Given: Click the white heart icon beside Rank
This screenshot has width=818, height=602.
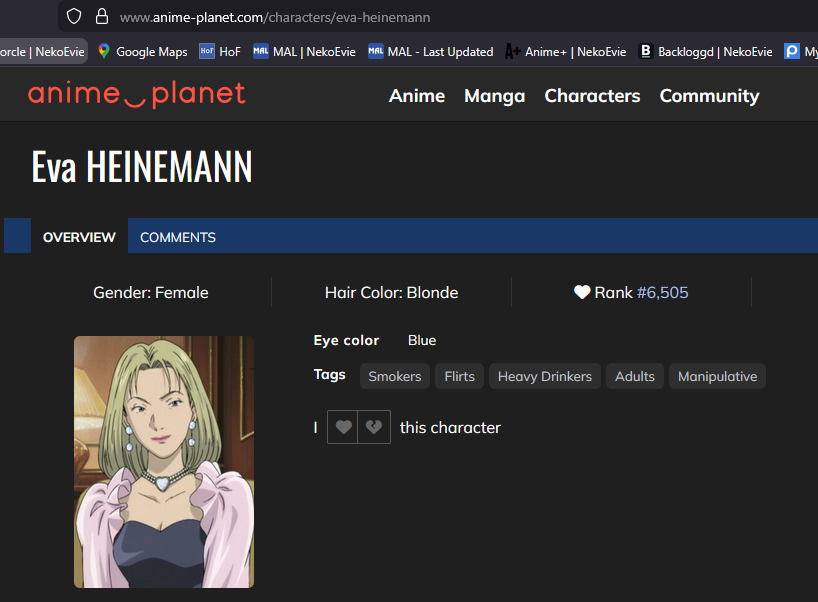Looking at the screenshot, I should [582, 292].
